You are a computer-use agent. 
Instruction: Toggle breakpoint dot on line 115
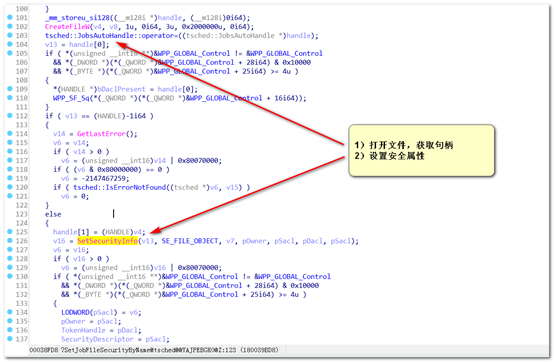(10, 142)
